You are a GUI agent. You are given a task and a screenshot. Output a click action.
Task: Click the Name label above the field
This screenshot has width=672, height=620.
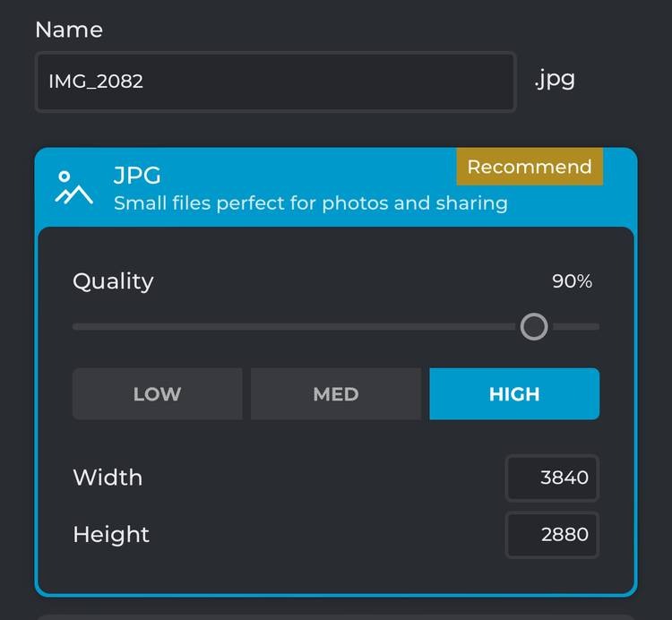[69, 30]
